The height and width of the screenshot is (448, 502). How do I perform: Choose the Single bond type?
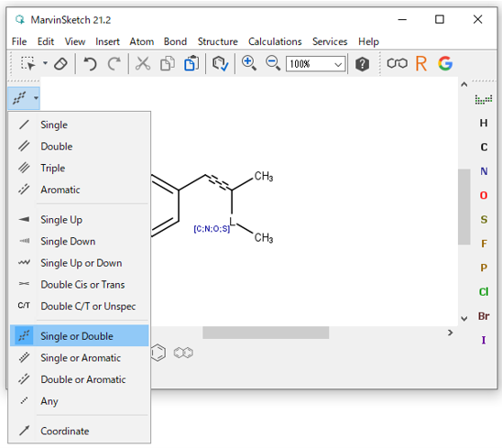point(80,125)
